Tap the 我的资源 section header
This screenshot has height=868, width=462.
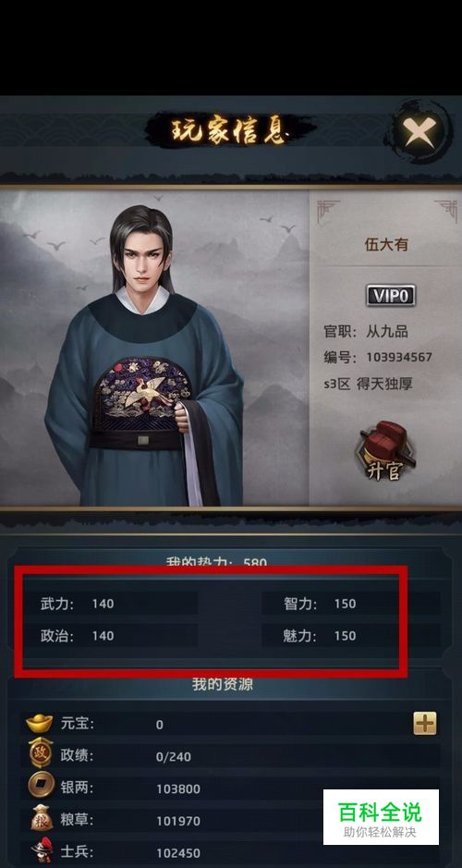[x=223, y=684]
